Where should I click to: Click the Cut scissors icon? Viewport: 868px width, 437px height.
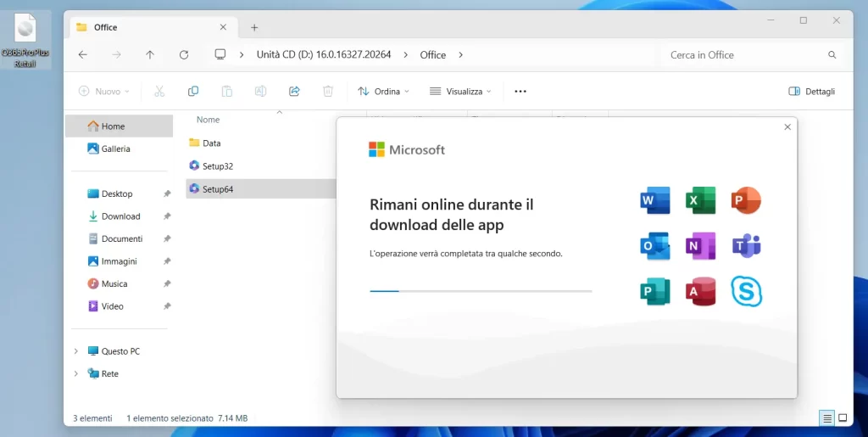pyautogui.click(x=159, y=92)
